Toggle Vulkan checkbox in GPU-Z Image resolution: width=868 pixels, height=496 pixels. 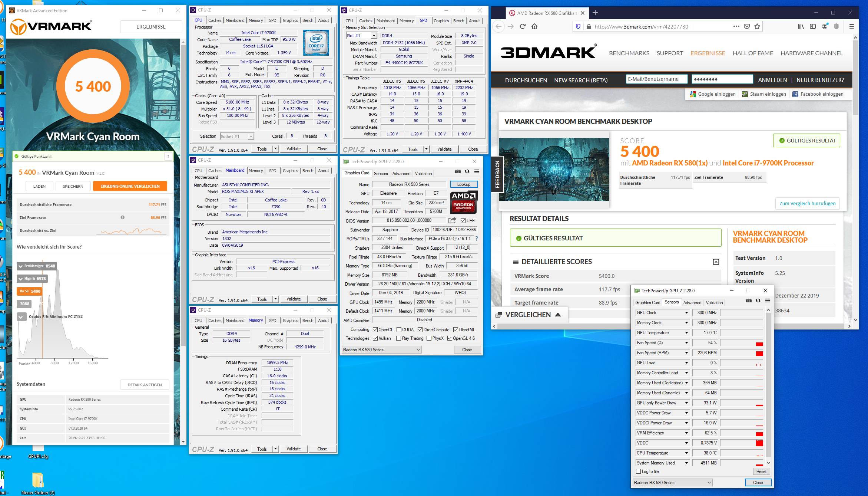tap(375, 338)
